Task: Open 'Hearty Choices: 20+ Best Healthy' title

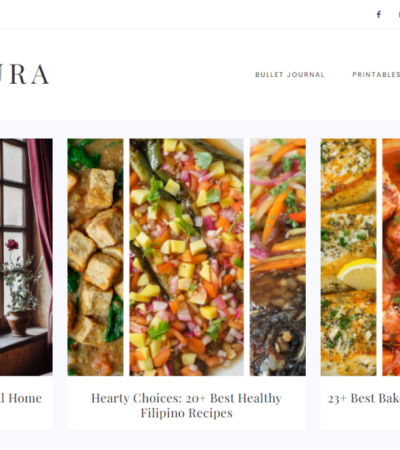Action: click(186, 398)
